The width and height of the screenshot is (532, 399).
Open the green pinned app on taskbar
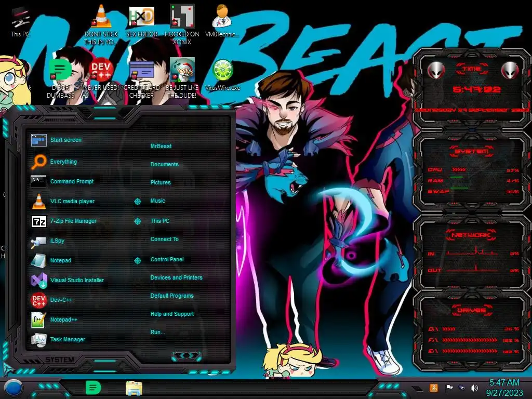pyautogui.click(x=93, y=388)
